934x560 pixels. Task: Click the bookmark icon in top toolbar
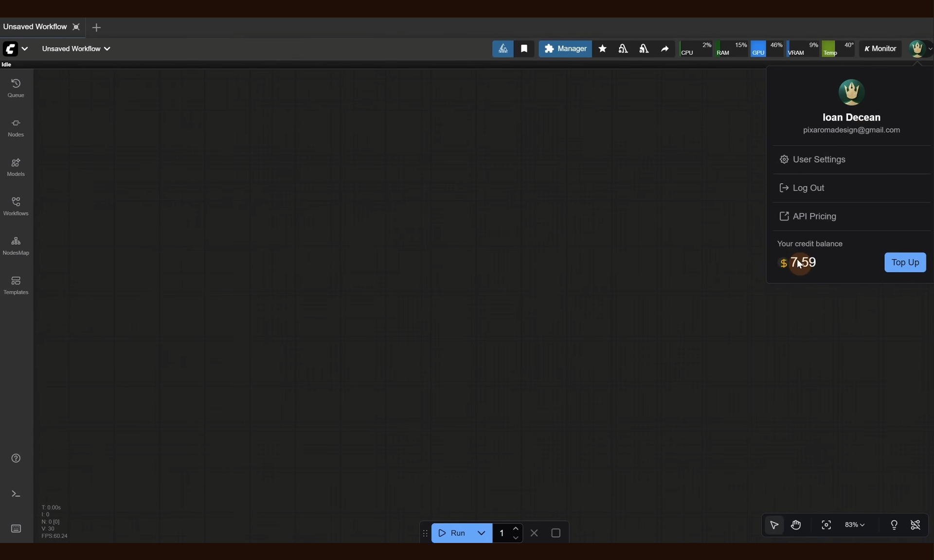coord(524,49)
